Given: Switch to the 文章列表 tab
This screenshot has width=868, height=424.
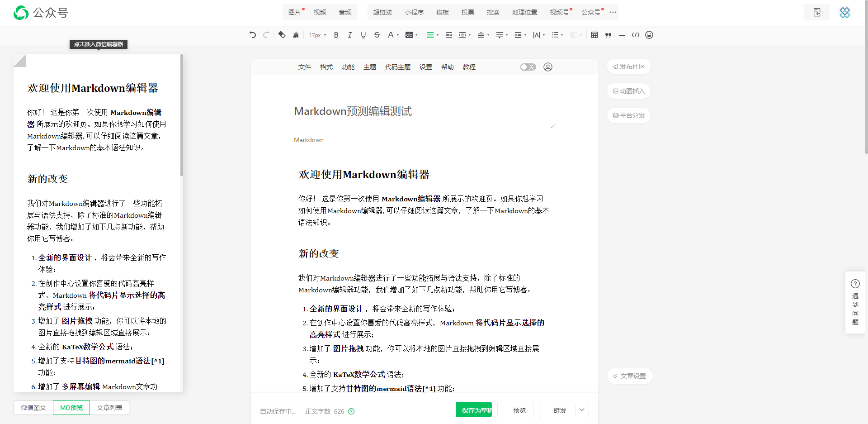Looking at the screenshot, I should 109,408.
